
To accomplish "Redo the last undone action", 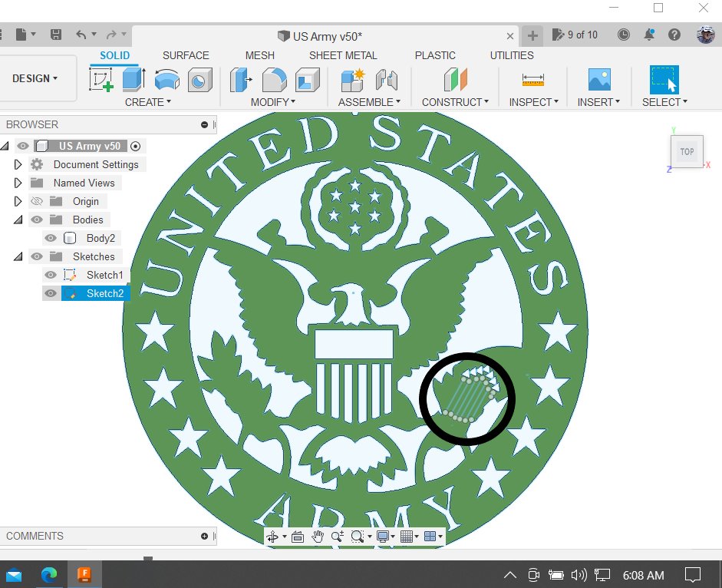I will (111, 35).
